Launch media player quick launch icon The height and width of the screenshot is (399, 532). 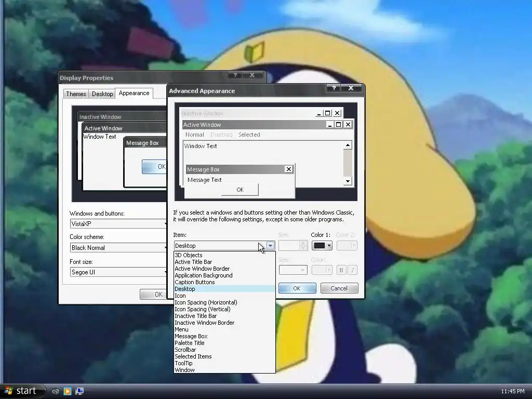click(x=68, y=392)
